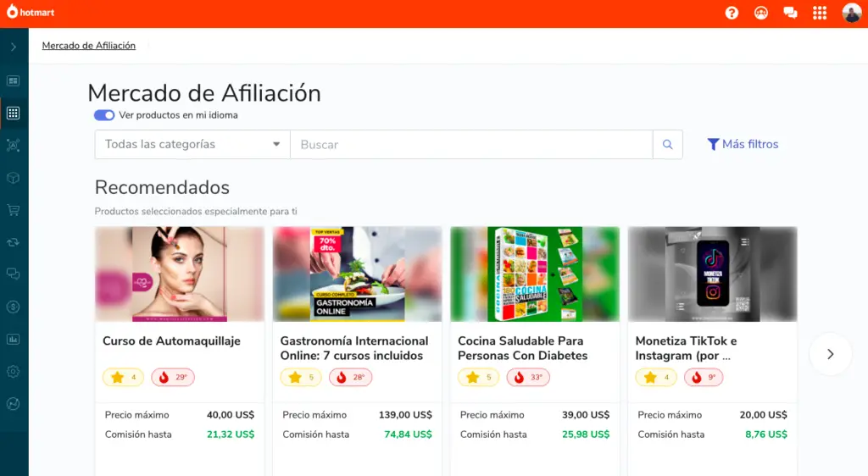
Task: Open the chat messages icon in header
Action: 791,13
